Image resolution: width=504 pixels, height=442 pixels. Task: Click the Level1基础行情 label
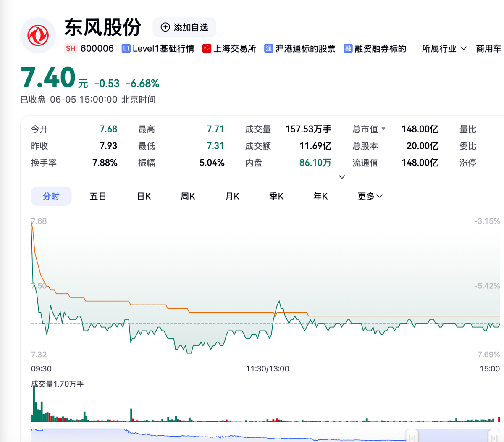point(163,48)
